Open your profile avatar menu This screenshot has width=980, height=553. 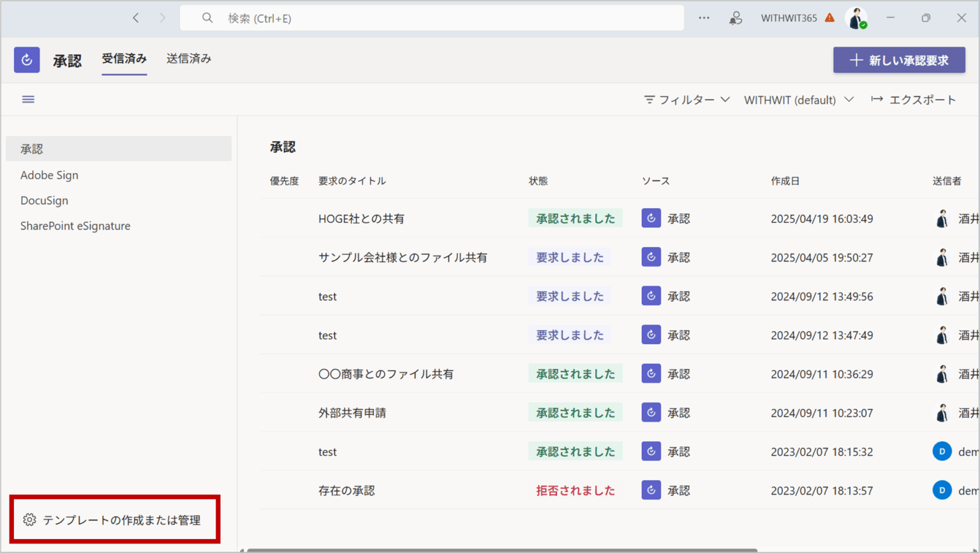856,17
